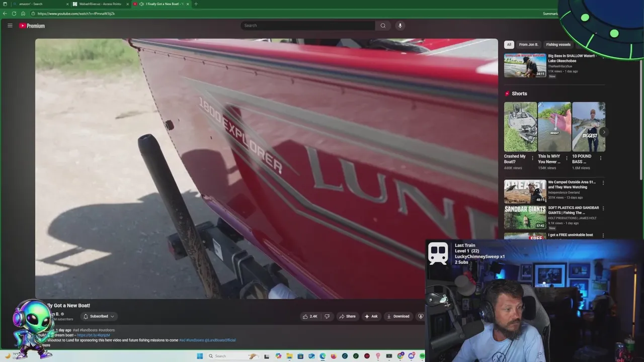
Task: Open tab actions menu icon
Action: pyautogui.click(x=5, y=4)
